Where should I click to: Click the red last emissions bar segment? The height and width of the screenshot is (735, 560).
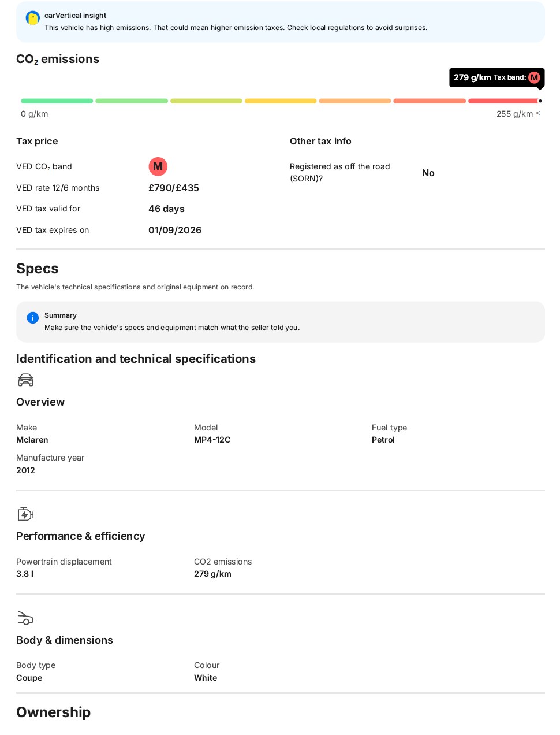tap(503, 101)
